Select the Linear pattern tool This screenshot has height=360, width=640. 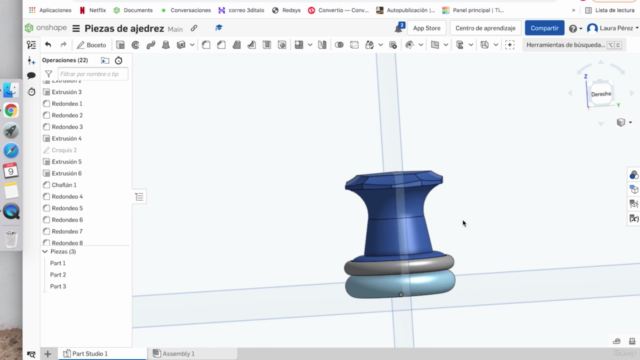tap(299, 45)
